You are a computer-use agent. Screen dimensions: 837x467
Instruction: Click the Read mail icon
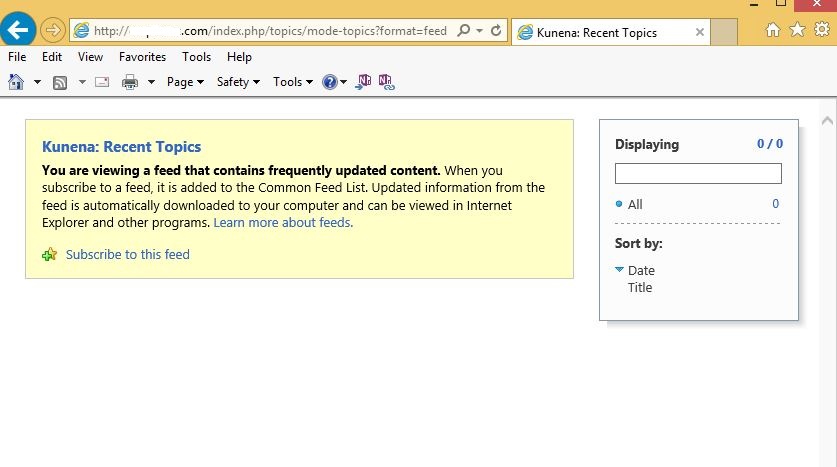click(x=102, y=82)
